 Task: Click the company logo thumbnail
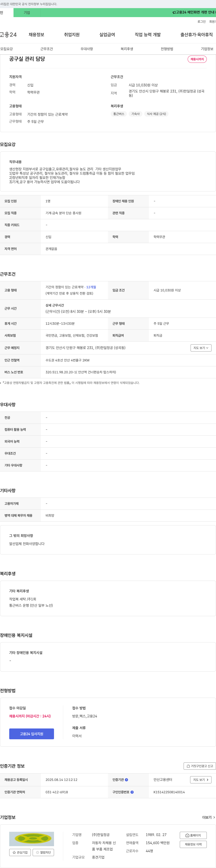tap(31, 839)
